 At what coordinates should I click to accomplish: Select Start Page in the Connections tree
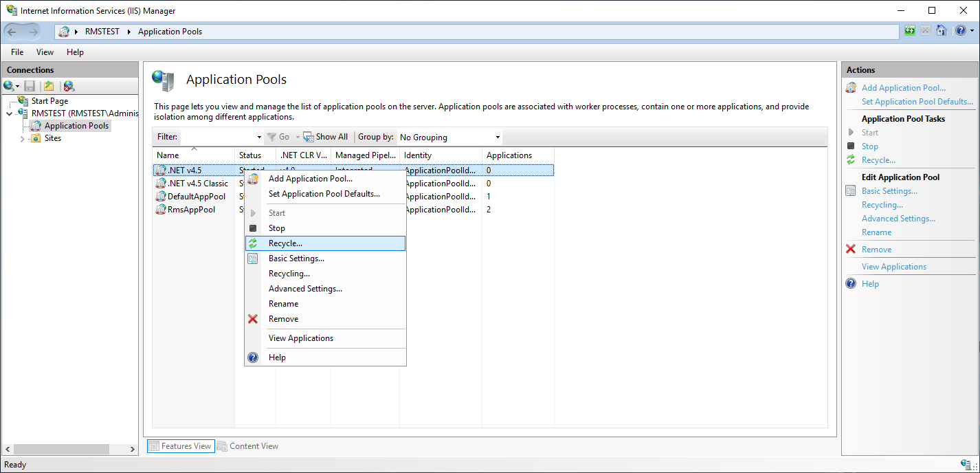click(49, 101)
